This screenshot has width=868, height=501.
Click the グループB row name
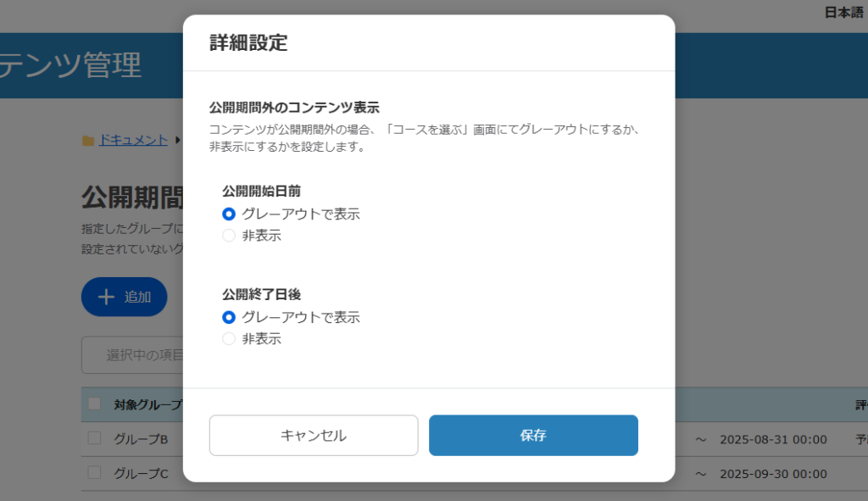coord(141,440)
